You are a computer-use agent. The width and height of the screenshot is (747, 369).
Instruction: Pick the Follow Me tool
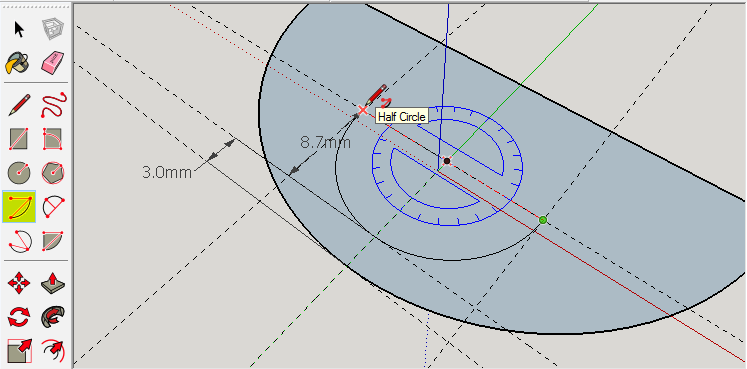[x=53, y=317]
